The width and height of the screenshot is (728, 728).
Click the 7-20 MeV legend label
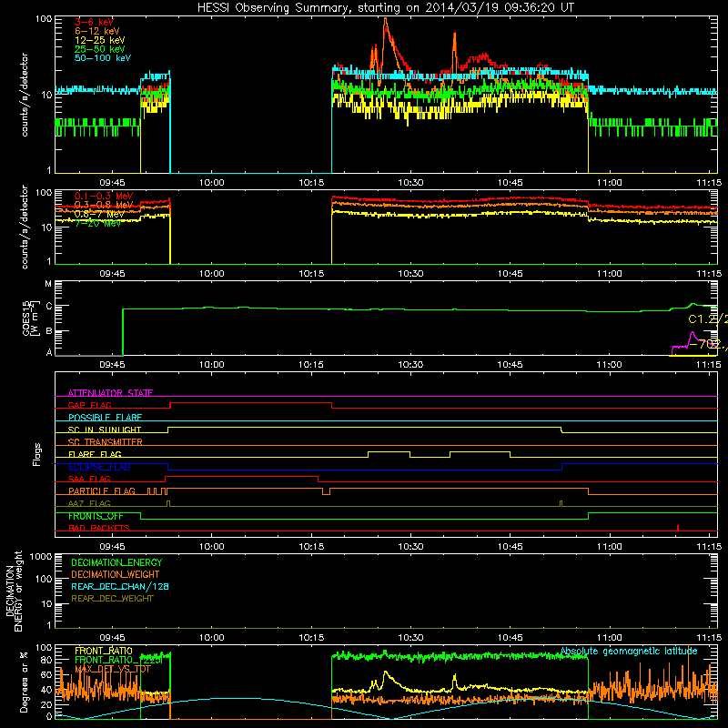coord(97,223)
